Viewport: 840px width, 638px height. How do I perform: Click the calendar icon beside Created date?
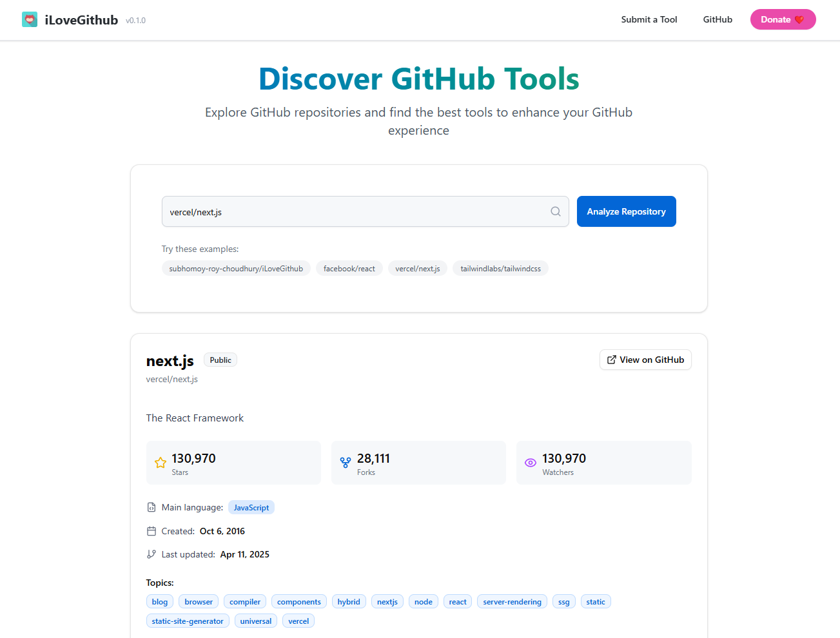[x=150, y=530]
